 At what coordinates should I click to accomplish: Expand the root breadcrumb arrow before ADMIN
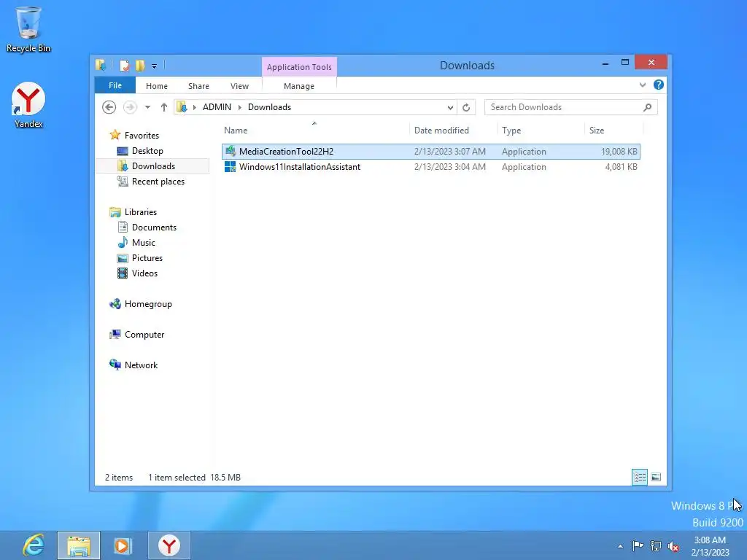coord(194,107)
